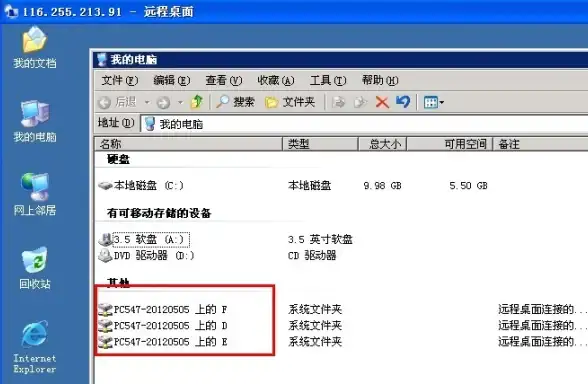Click the 9.98 GB total size value
This screenshot has height=384, width=588.
click(x=382, y=186)
